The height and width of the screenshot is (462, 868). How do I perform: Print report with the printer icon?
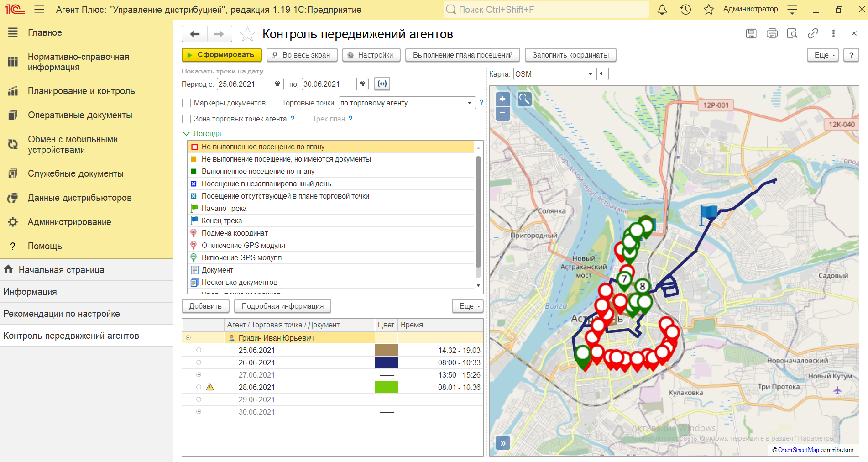tap(772, 33)
